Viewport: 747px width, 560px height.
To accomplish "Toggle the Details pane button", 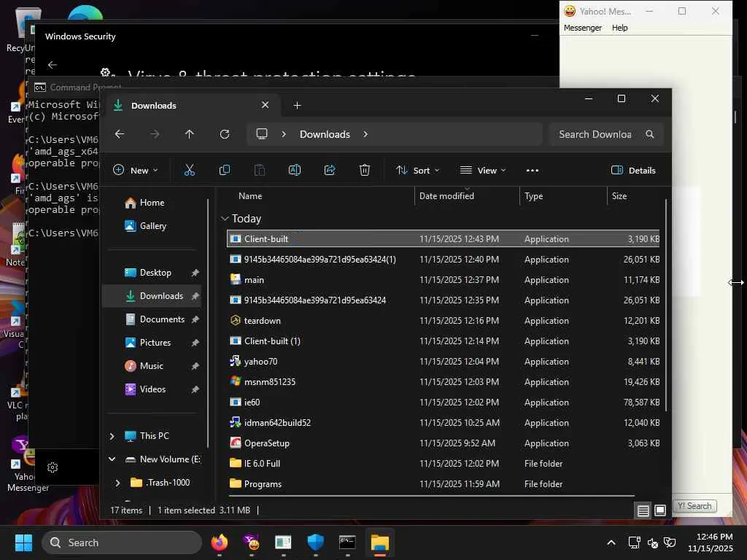I will coord(633,170).
